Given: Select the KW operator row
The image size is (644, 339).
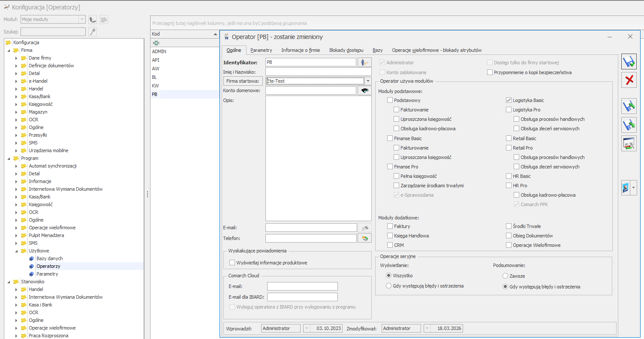Looking at the screenshot, I should [185, 86].
